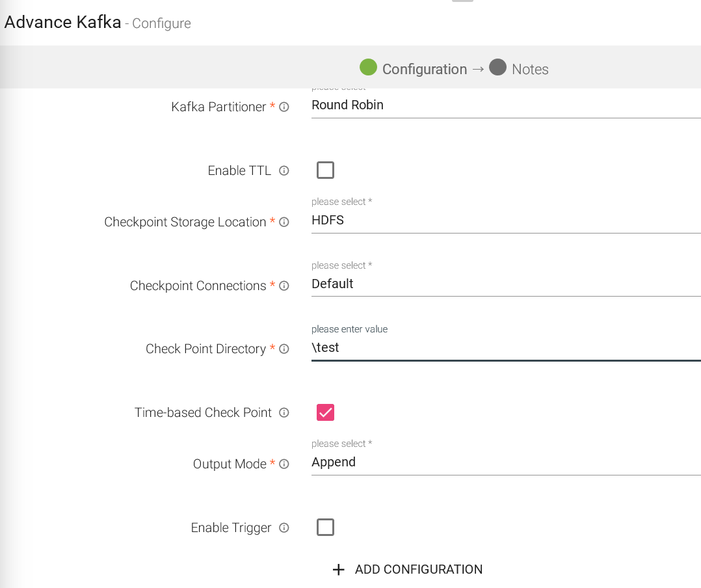Open Checkpoint Storage Location dropdown showing HDFS
The height and width of the screenshot is (588, 701).
pyautogui.click(x=505, y=220)
